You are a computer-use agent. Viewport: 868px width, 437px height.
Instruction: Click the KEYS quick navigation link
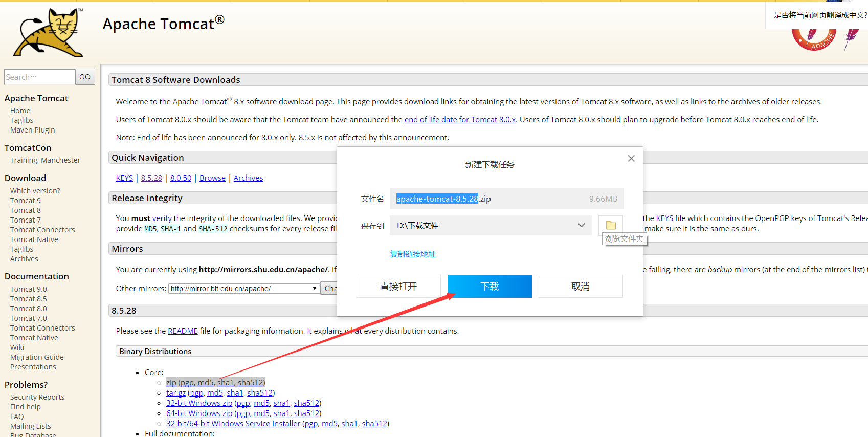point(124,178)
